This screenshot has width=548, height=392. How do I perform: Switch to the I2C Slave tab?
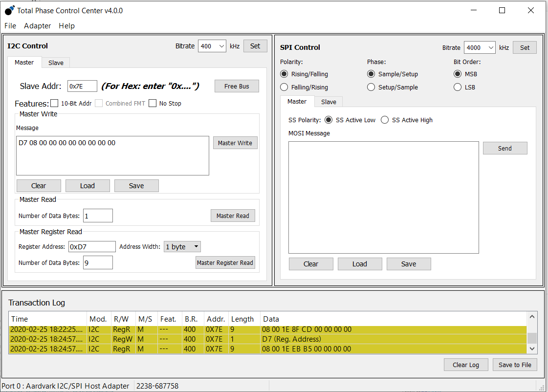(x=55, y=63)
